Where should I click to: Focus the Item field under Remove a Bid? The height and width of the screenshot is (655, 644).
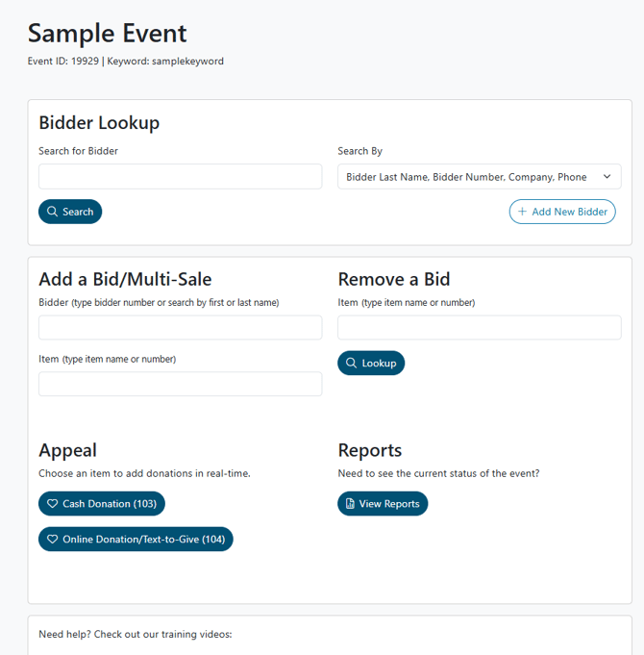coord(479,327)
